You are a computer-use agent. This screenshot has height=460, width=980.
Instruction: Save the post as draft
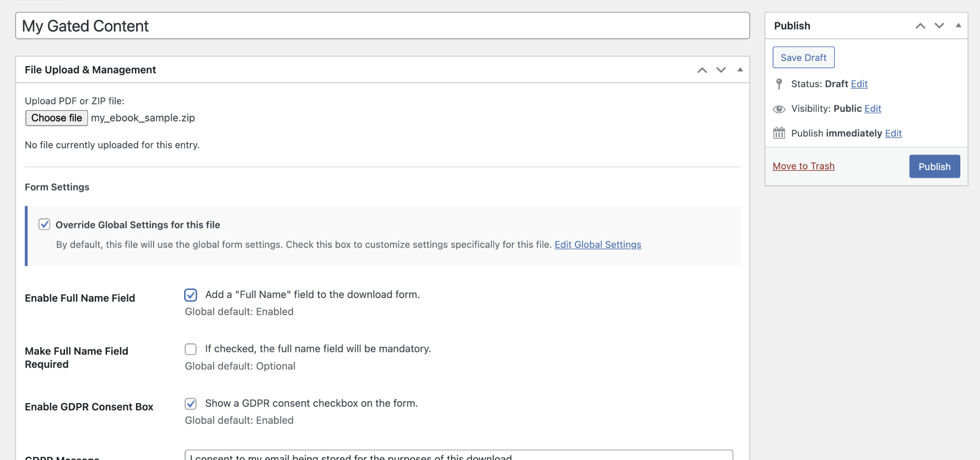point(803,57)
